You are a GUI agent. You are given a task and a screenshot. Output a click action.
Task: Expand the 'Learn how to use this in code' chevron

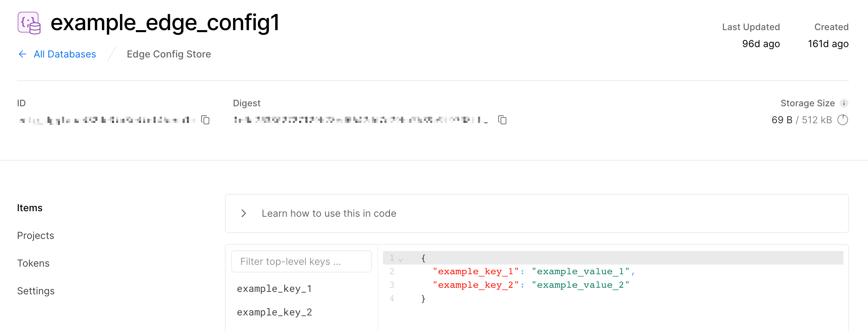click(244, 213)
